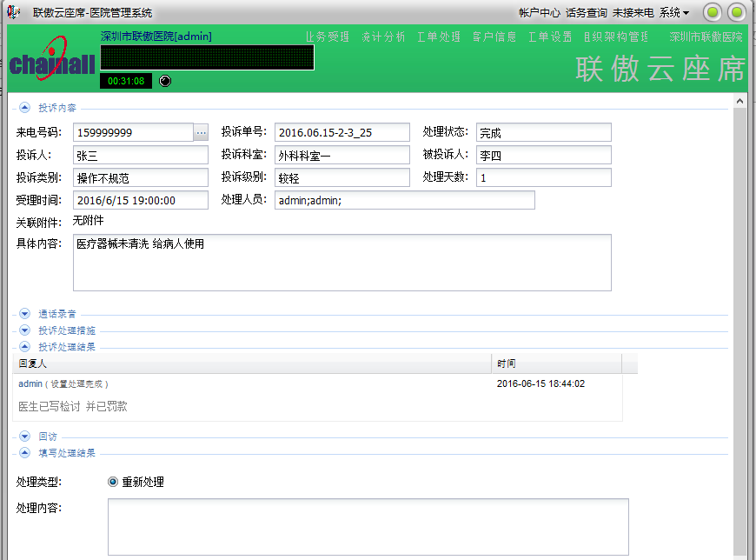Click the 帐户中心 link
756x560 pixels.
coord(539,12)
